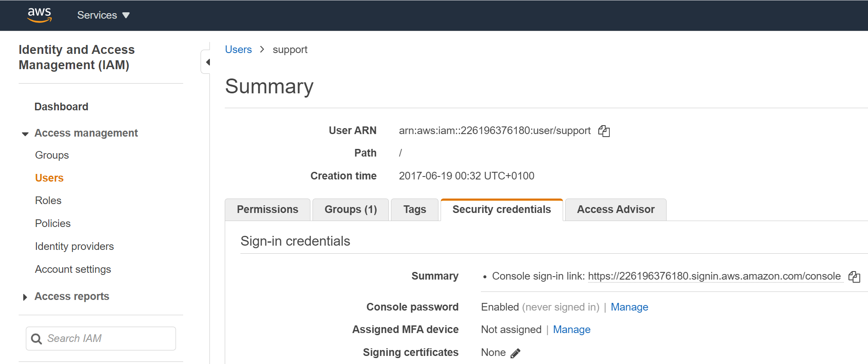The height and width of the screenshot is (364, 868).
Task: Edit signing certificates with pencil icon
Action: click(x=515, y=353)
